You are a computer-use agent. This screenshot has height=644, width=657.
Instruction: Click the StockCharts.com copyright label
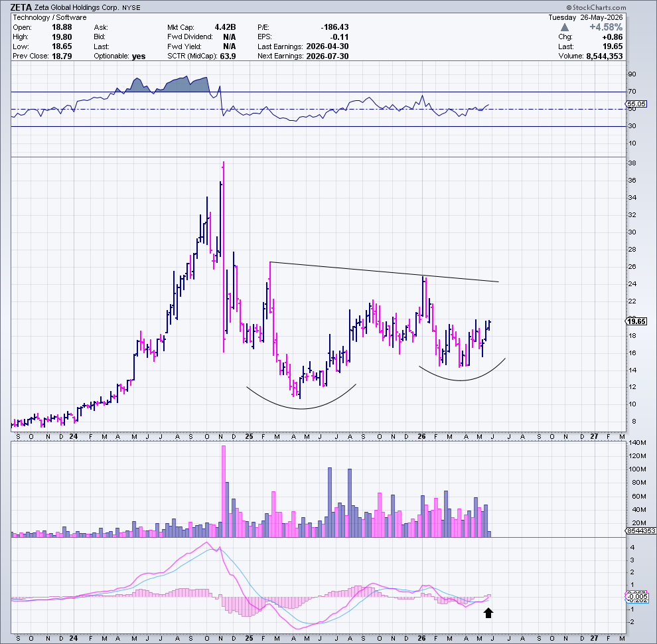(596, 7)
